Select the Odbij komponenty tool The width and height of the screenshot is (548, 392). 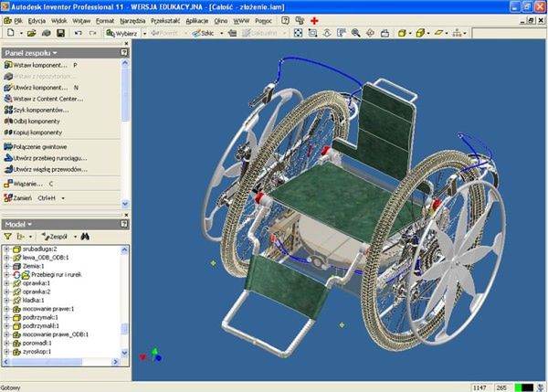pos(37,121)
